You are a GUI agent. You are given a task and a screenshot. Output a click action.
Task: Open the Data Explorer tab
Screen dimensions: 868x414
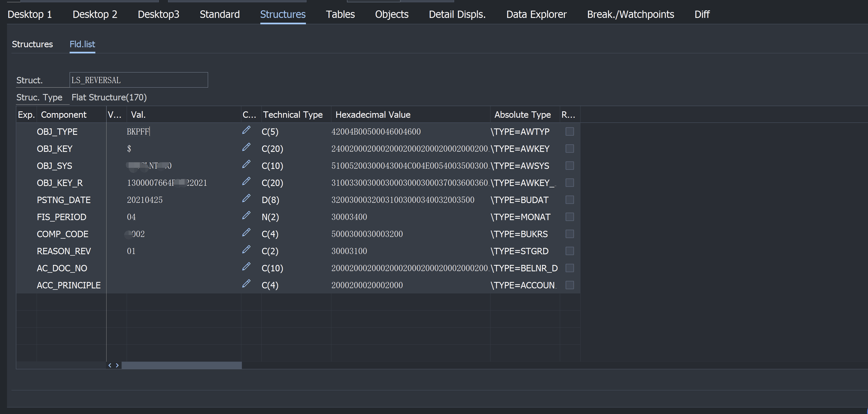[536, 15]
